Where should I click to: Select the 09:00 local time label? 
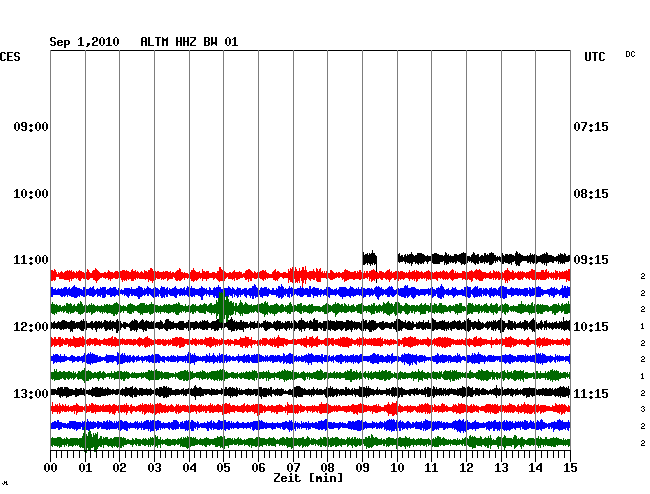[x=31, y=126]
